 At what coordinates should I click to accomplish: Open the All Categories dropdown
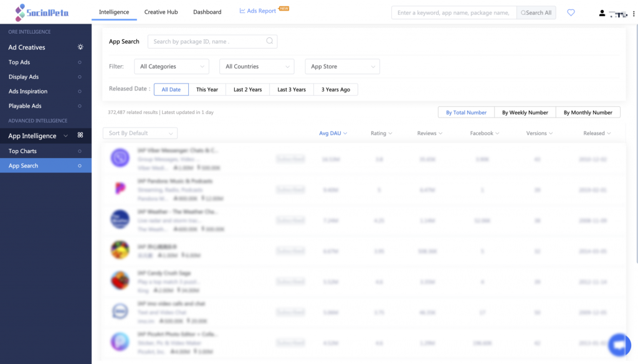click(172, 67)
